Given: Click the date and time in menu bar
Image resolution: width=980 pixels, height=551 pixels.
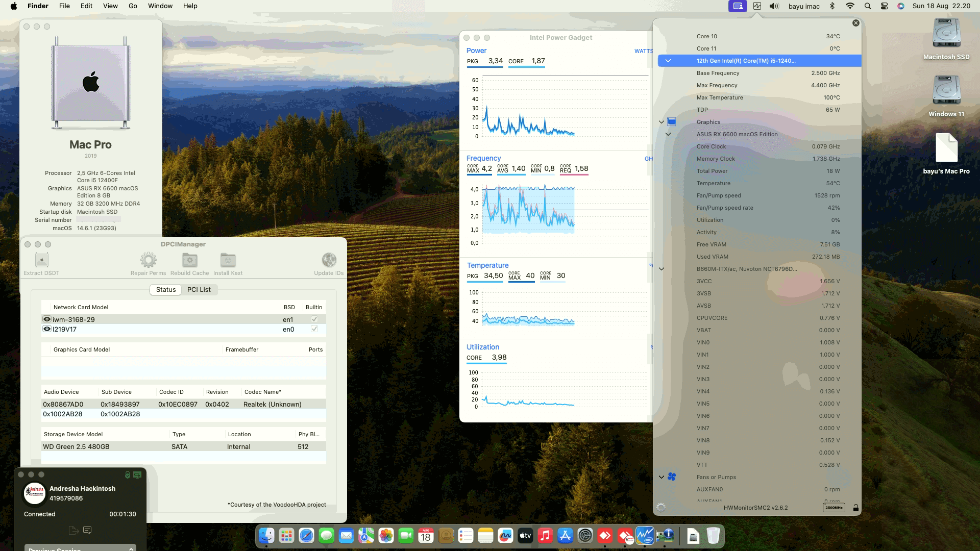Looking at the screenshot, I should click(941, 6).
